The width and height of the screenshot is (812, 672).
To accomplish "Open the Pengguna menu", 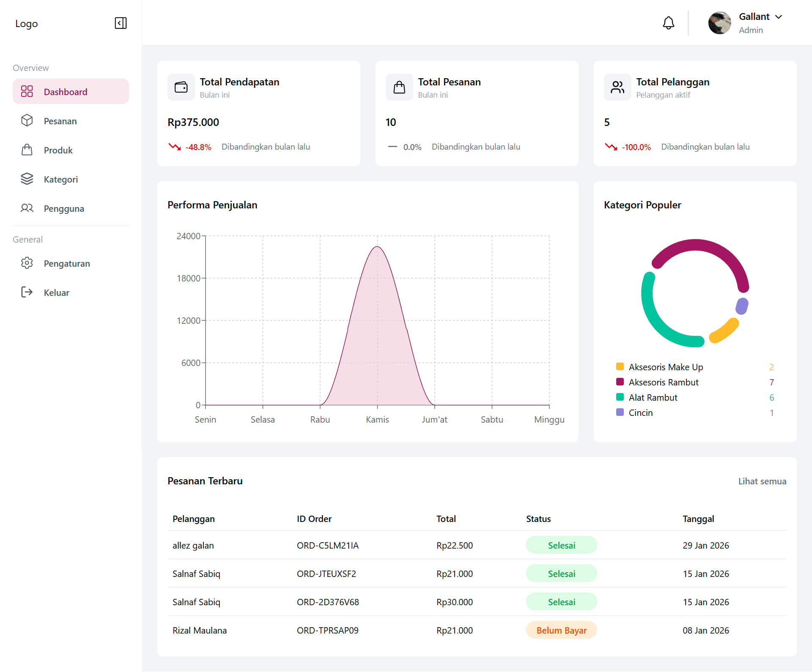I will click(x=71, y=208).
